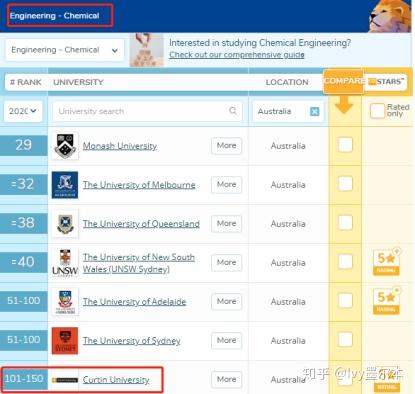
Task: Sort by the # RANK column header
Action: (x=26, y=82)
